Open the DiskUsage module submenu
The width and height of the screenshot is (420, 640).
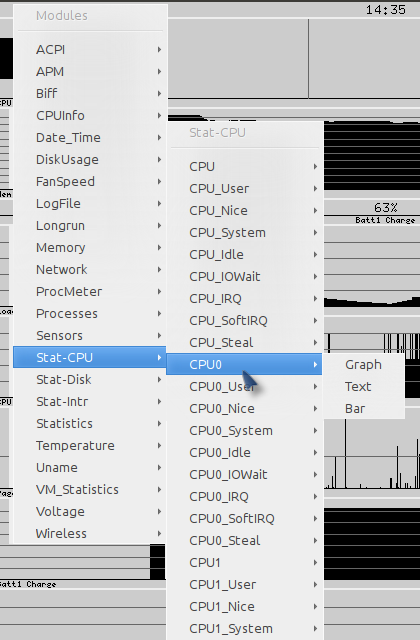tap(90, 160)
